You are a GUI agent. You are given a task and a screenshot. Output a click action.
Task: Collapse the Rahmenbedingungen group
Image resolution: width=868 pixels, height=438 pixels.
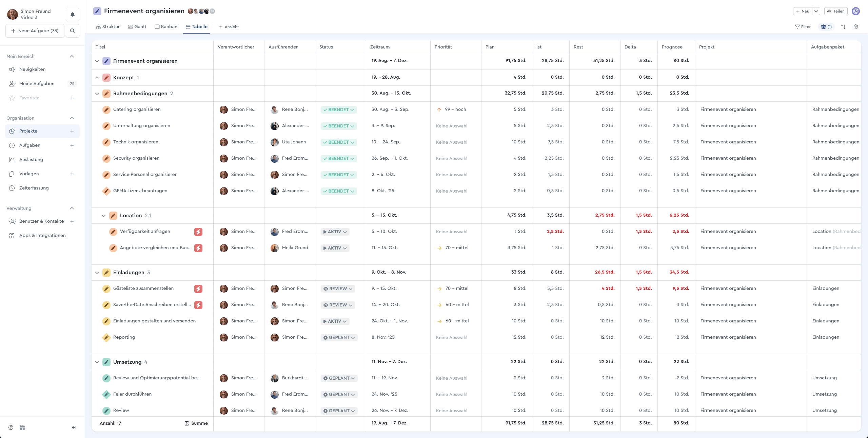[x=97, y=94]
